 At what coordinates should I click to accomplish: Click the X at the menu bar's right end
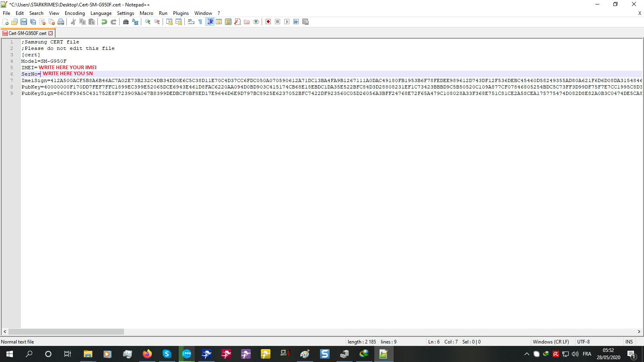pyautogui.click(x=640, y=13)
